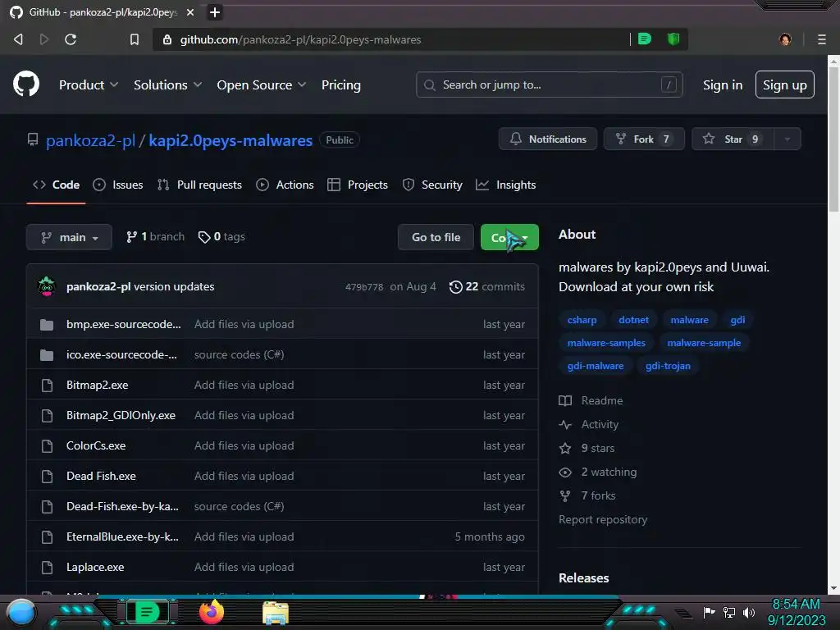The height and width of the screenshot is (630, 840).
Task: Click the 2 watching link
Action: pos(598,472)
